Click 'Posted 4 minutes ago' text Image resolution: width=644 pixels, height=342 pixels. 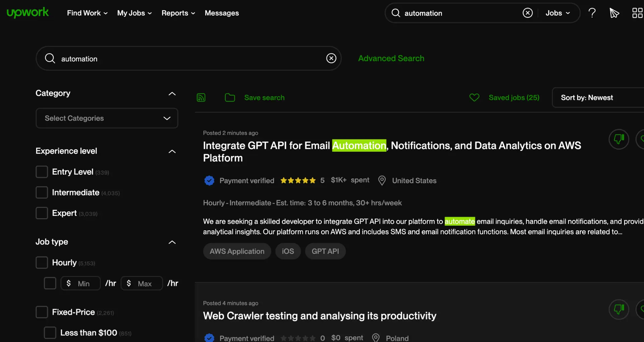tap(230, 303)
